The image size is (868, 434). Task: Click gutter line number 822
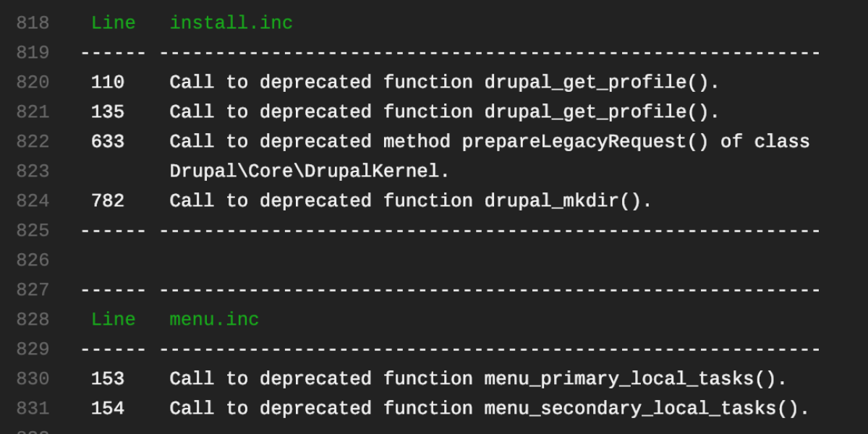33,142
